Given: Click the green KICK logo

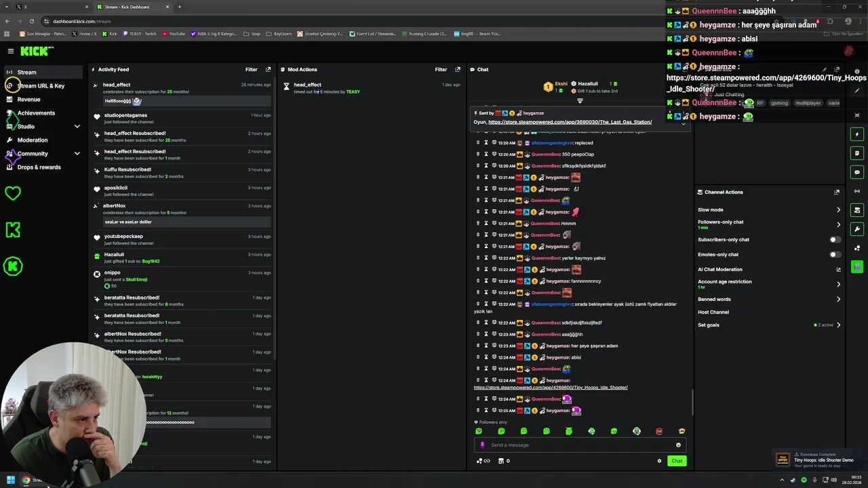Looking at the screenshot, I should pyautogui.click(x=34, y=51).
